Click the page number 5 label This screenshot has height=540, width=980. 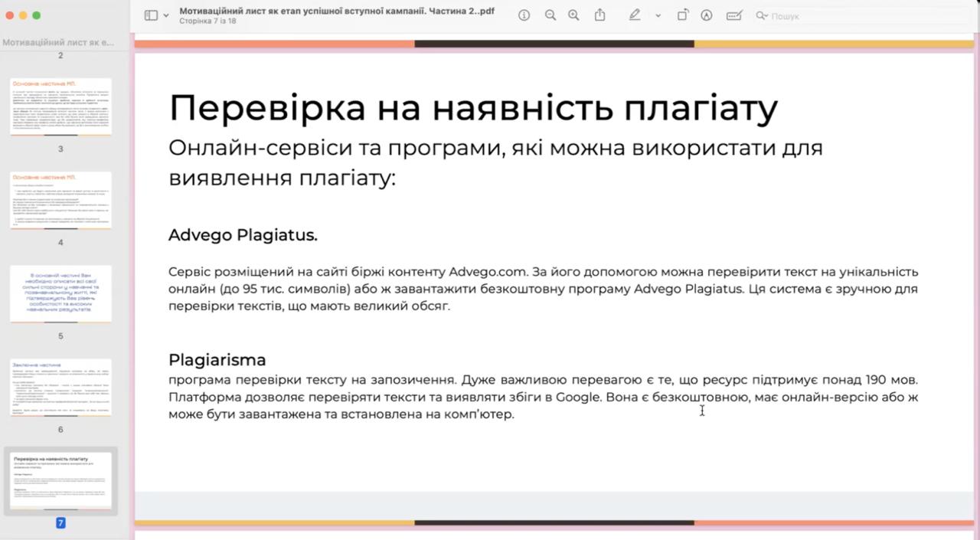click(x=60, y=335)
